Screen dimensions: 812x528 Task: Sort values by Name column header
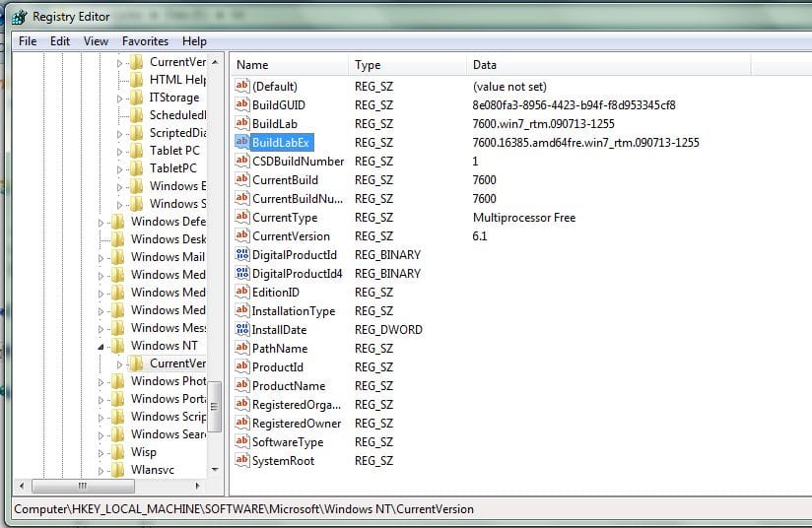pyautogui.click(x=289, y=65)
